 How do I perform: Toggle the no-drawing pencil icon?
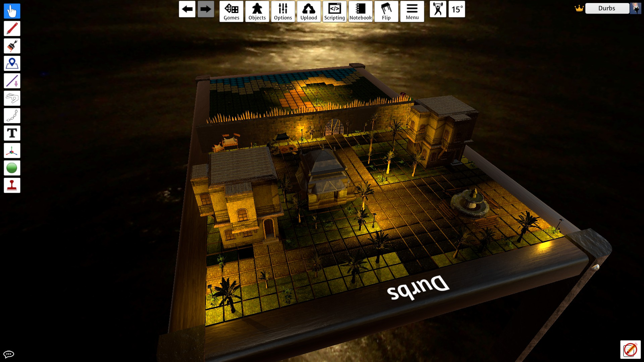click(x=631, y=350)
